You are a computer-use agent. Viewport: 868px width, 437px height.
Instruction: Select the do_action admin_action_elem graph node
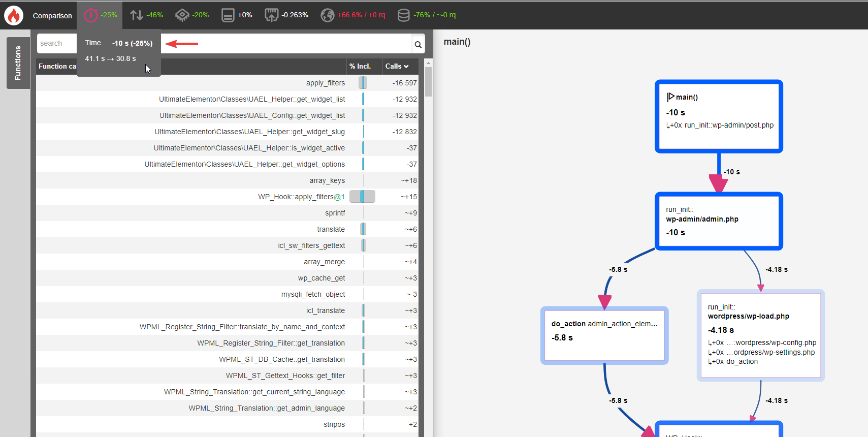coord(604,335)
